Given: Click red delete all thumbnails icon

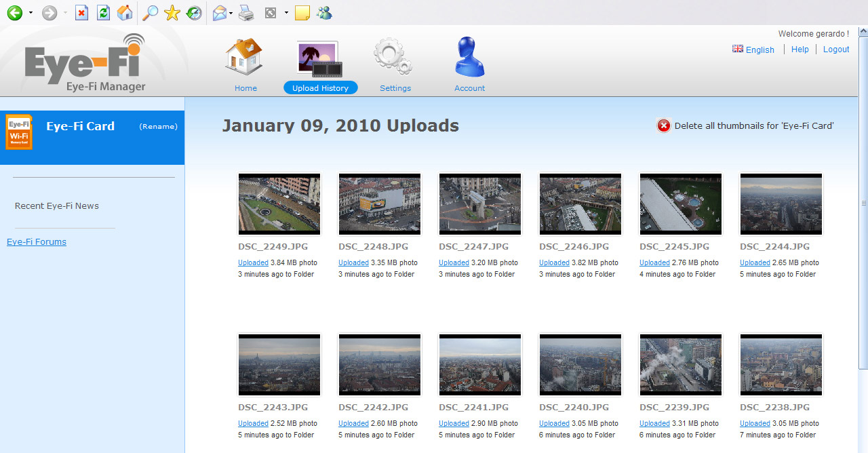Looking at the screenshot, I should pos(664,125).
